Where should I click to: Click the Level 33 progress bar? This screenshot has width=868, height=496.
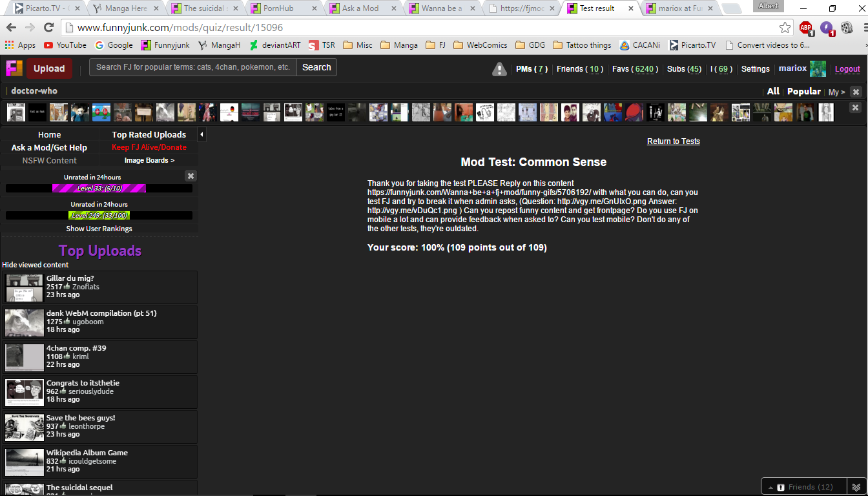99,189
